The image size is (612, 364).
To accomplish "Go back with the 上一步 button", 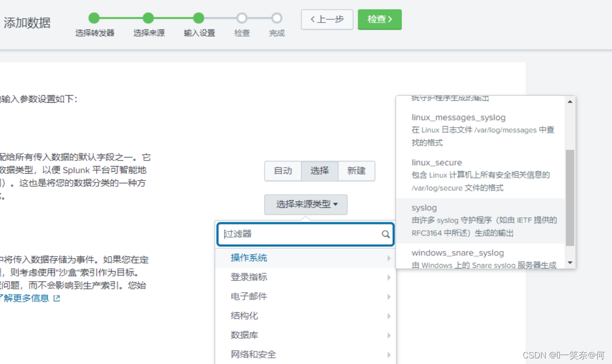I will (x=327, y=19).
